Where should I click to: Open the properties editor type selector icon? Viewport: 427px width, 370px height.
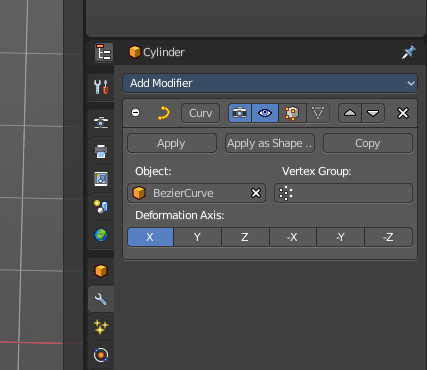104,53
